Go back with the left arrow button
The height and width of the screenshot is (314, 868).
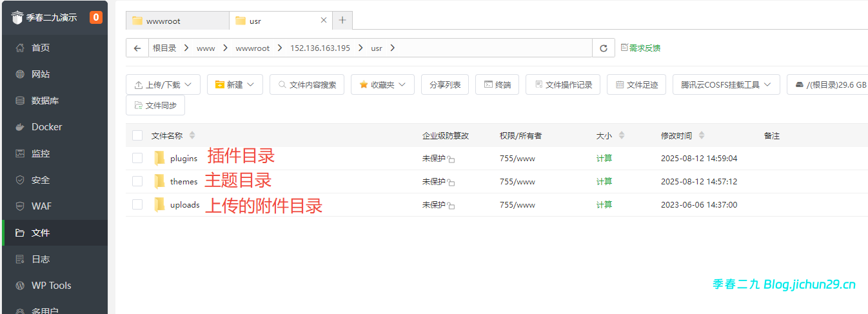(137, 48)
